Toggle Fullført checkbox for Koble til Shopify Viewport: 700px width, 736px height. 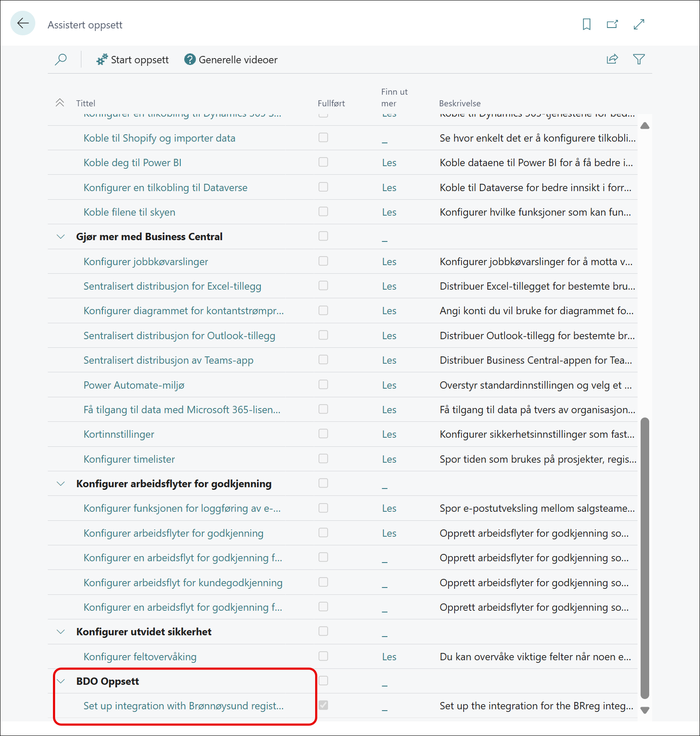click(323, 138)
